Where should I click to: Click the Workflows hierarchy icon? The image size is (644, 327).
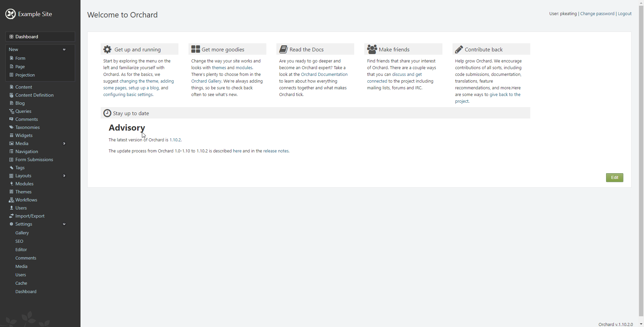pos(11,200)
